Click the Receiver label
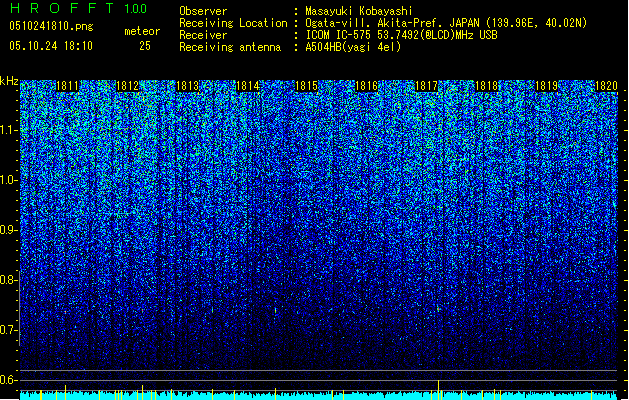This screenshot has height=400, width=629. pyautogui.click(x=203, y=35)
